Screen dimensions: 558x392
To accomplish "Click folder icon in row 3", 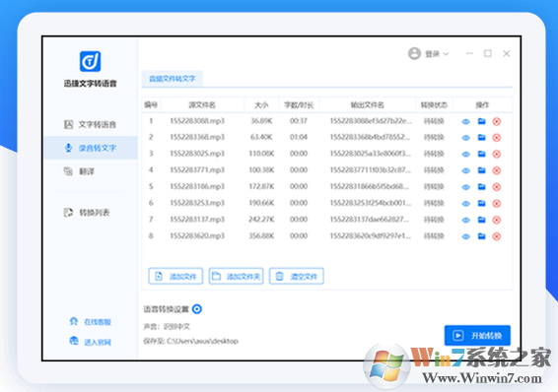I will coord(481,154).
